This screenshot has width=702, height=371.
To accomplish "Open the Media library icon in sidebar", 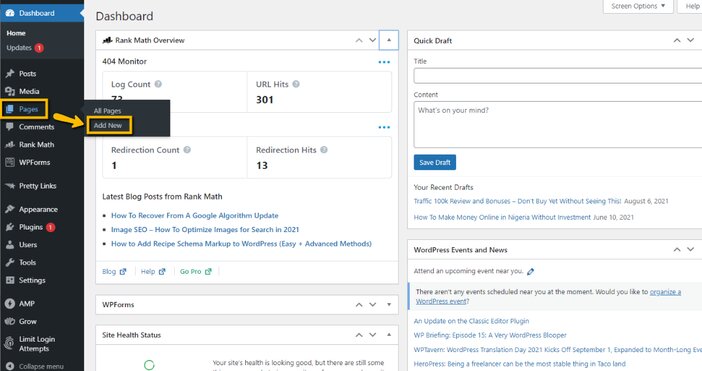I will [x=10, y=91].
